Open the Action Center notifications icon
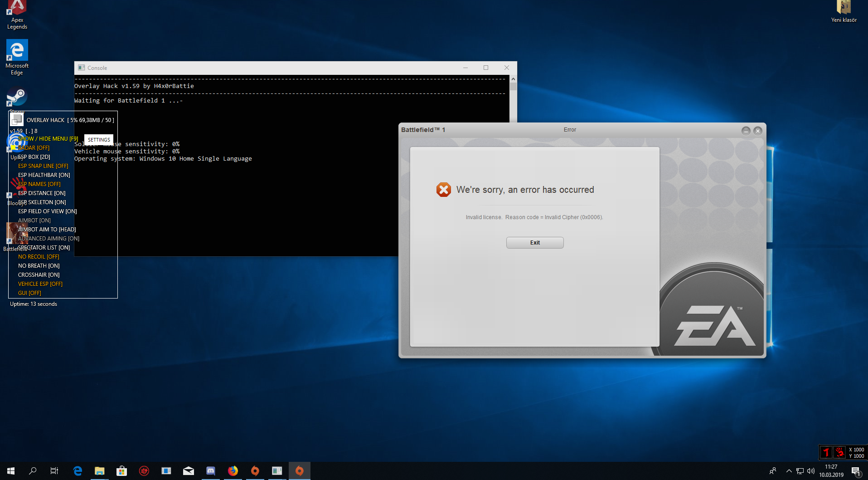The image size is (868, 480). pyautogui.click(x=856, y=471)
